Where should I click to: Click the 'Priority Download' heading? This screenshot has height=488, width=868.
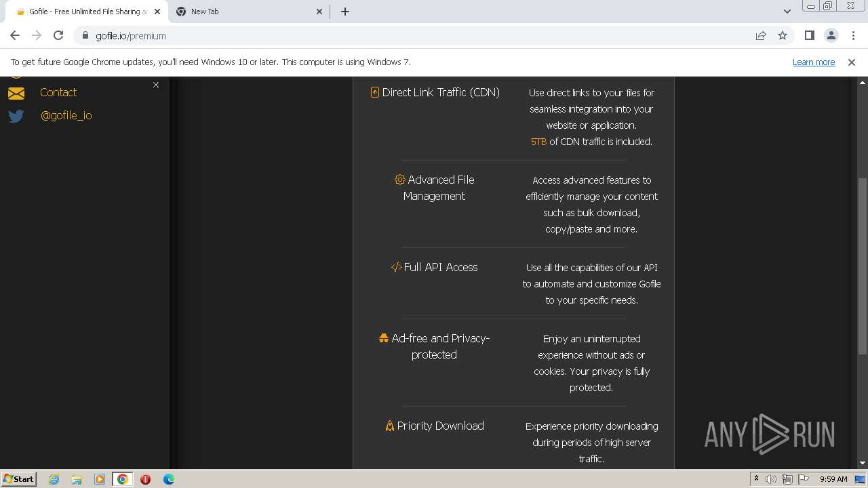pos(440,426)
